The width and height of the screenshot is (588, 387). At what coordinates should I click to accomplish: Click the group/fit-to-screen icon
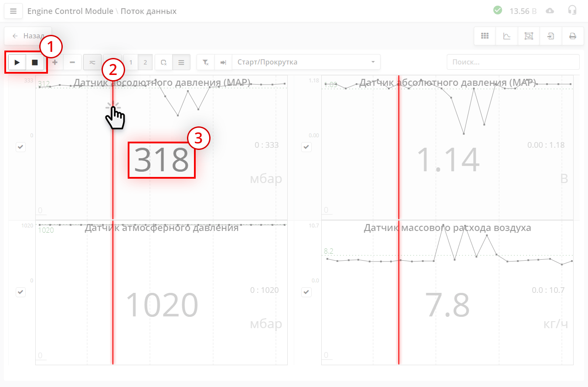529,36
